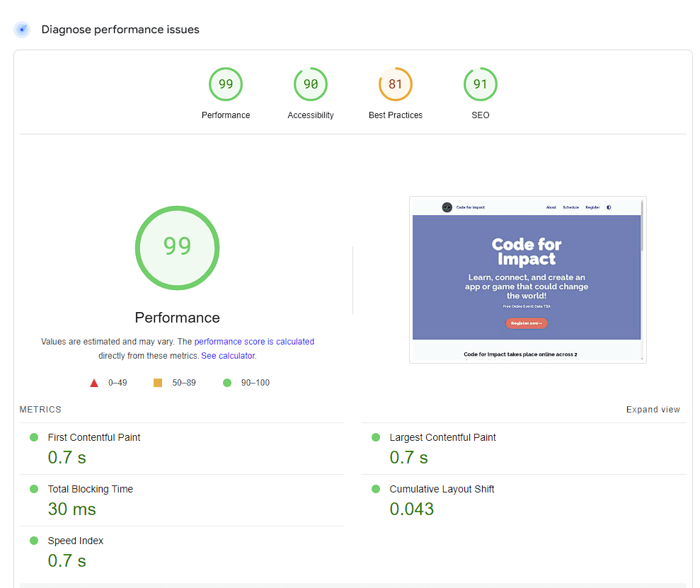Click the red triangle 0–49 legend icon
700x588 pixels.
click(x=94, y=383)
